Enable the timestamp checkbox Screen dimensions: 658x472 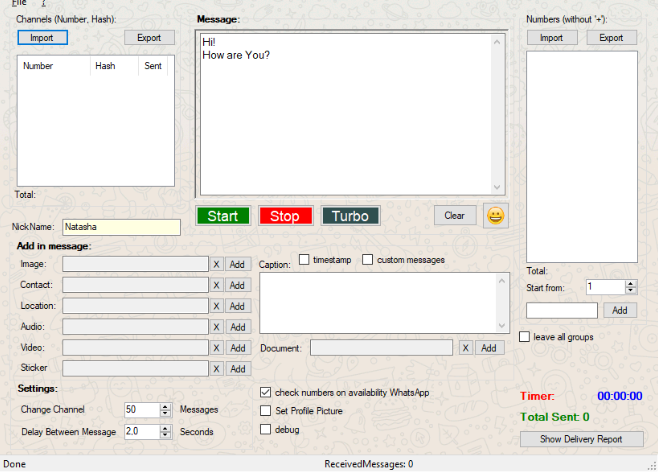point(304,260)
